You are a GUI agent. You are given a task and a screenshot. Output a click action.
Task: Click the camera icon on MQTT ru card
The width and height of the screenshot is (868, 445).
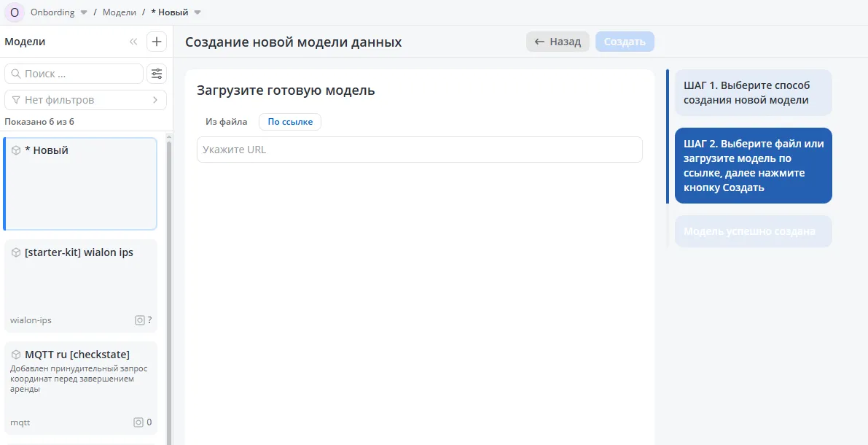(x=138, y=422)
